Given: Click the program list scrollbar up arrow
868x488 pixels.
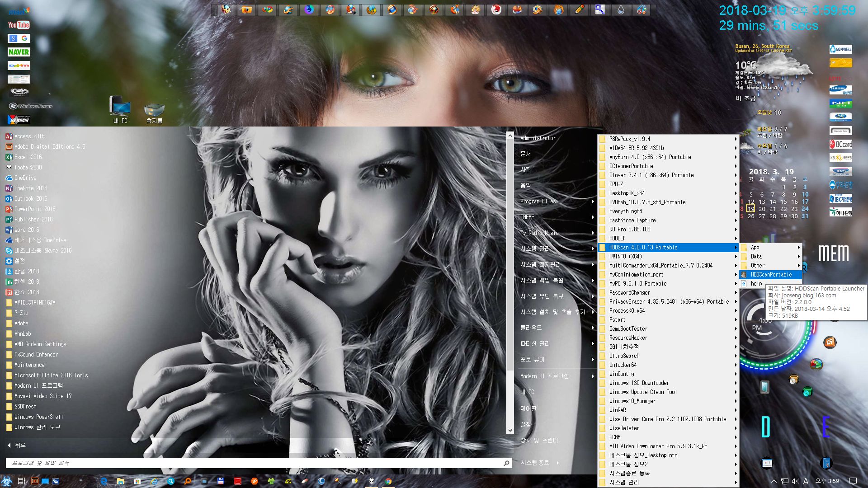Looking at the screenshot, I should [510, 135].
